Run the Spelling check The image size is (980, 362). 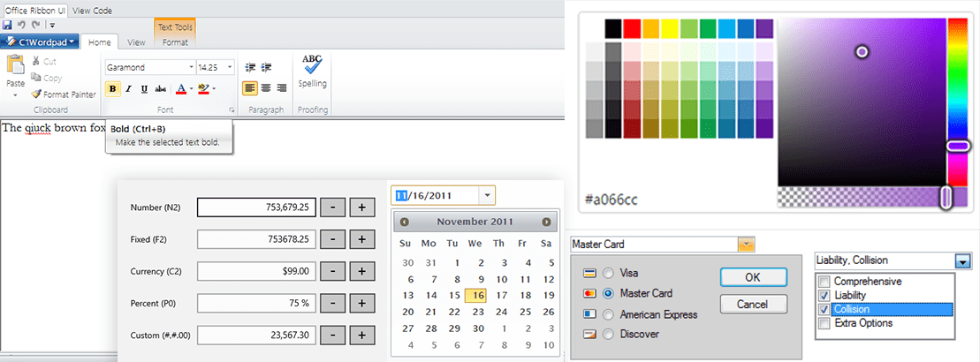(311, 71)
